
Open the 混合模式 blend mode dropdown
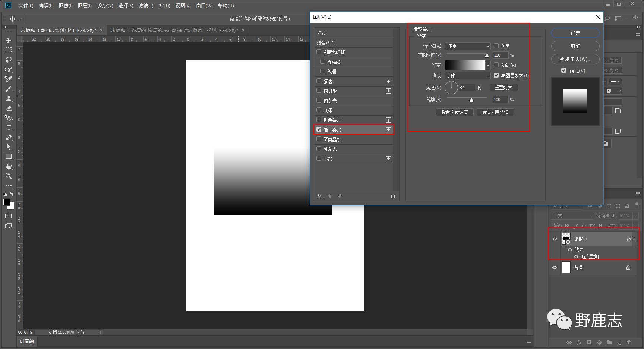tap(468, 46)
